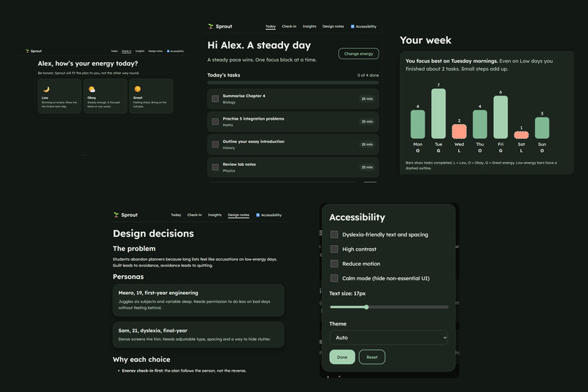The image size is (588, 392).
Task: Click the sun icon on the Great card
Action: tap(138, 89)
